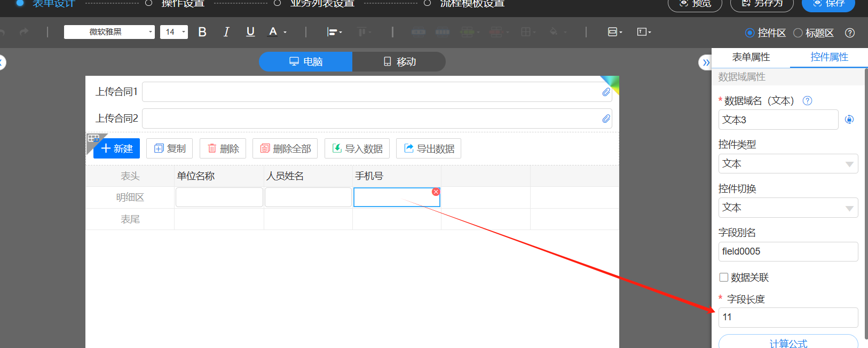Switch to the 表单属性 tab

751,57
